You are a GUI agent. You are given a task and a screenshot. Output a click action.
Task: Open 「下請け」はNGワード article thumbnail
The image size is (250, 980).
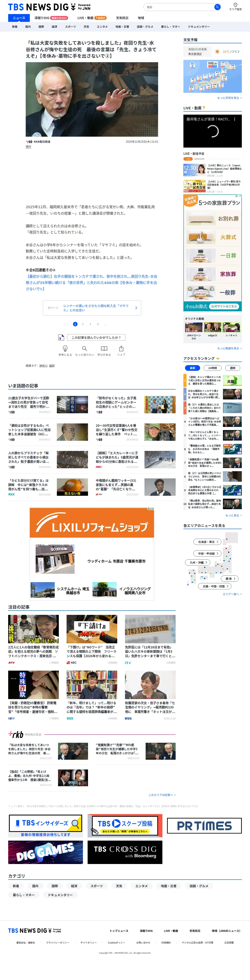(x=92, y=629)
